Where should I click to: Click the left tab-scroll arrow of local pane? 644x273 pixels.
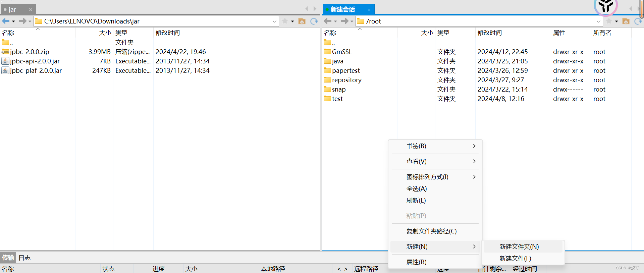tap(307, 9)
